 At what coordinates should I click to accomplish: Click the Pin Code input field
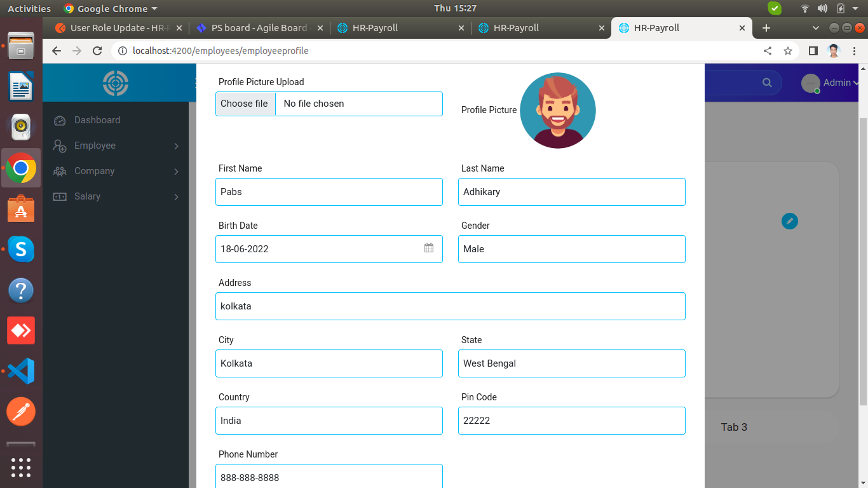pyautogui.click(x=571, y=421)
